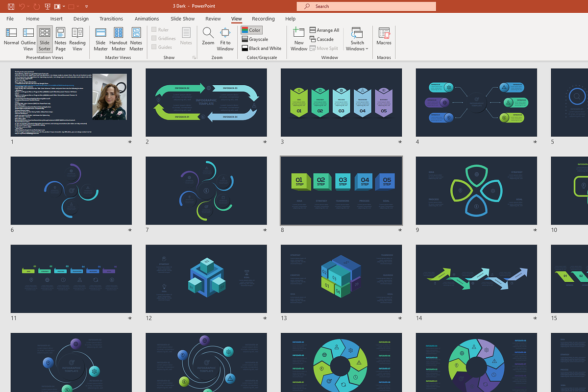Select slide 3 with five banners
Image resolution: width=588 pixels, height=392 pixels.
coord(342,102)
